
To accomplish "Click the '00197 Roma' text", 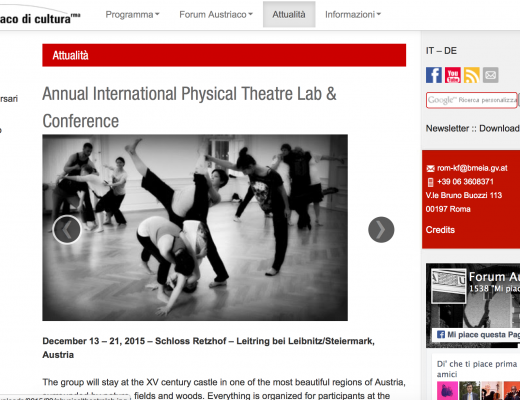I will tap(448, 209).
